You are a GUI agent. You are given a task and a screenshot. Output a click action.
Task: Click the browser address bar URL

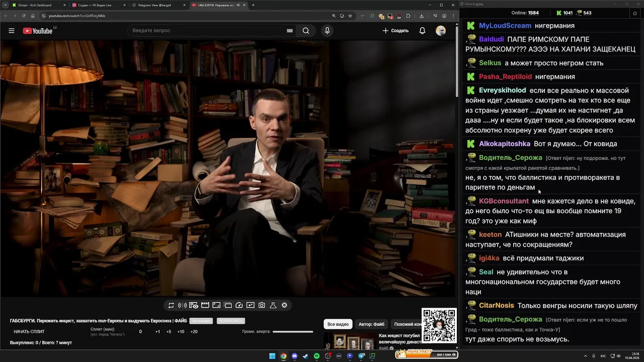77,16
